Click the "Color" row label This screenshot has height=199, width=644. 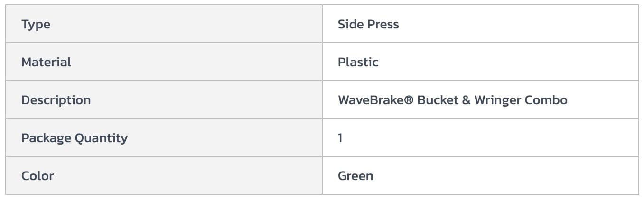(37, 176)
